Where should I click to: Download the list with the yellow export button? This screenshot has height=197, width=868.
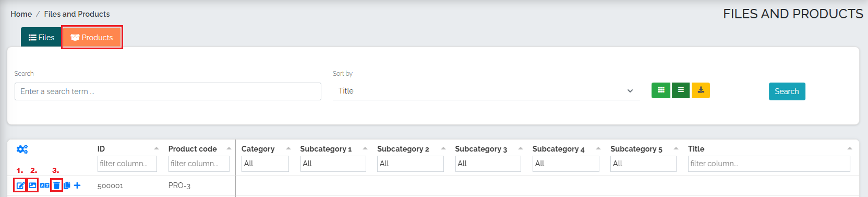click(701, 90)
